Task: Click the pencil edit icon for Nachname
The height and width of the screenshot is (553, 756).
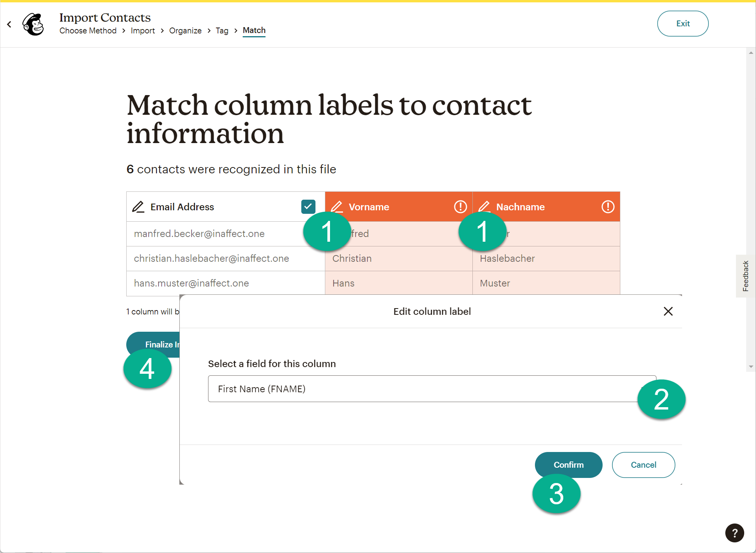Action: pyautogui.click(x=484, y=206)
